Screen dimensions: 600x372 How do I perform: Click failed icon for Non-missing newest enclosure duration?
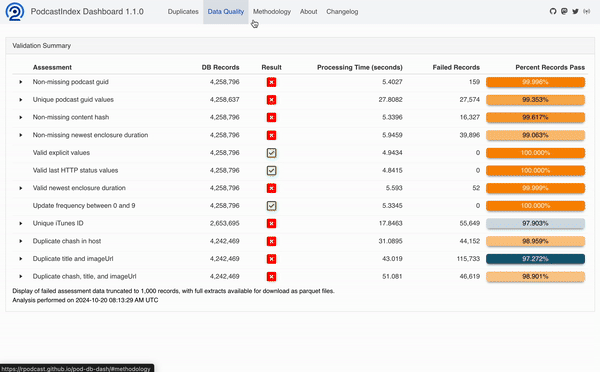click(271, 135)
